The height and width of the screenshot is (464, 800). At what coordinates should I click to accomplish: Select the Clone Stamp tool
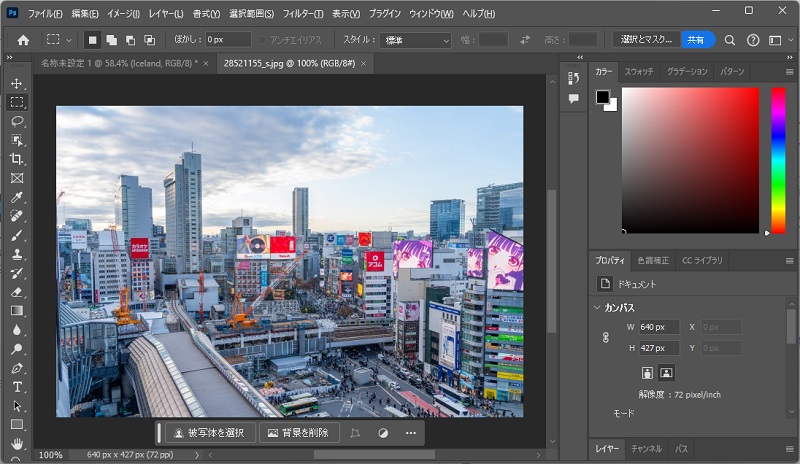17,254
